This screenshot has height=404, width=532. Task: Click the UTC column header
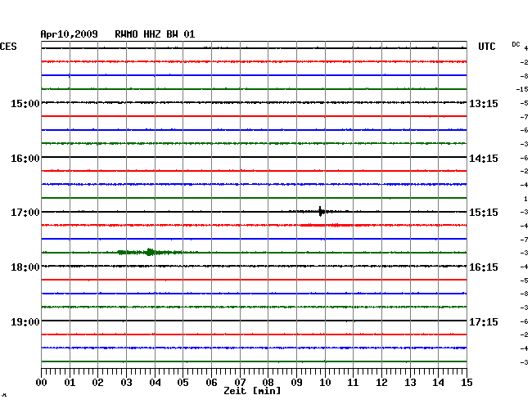click(x=486, y=47)
